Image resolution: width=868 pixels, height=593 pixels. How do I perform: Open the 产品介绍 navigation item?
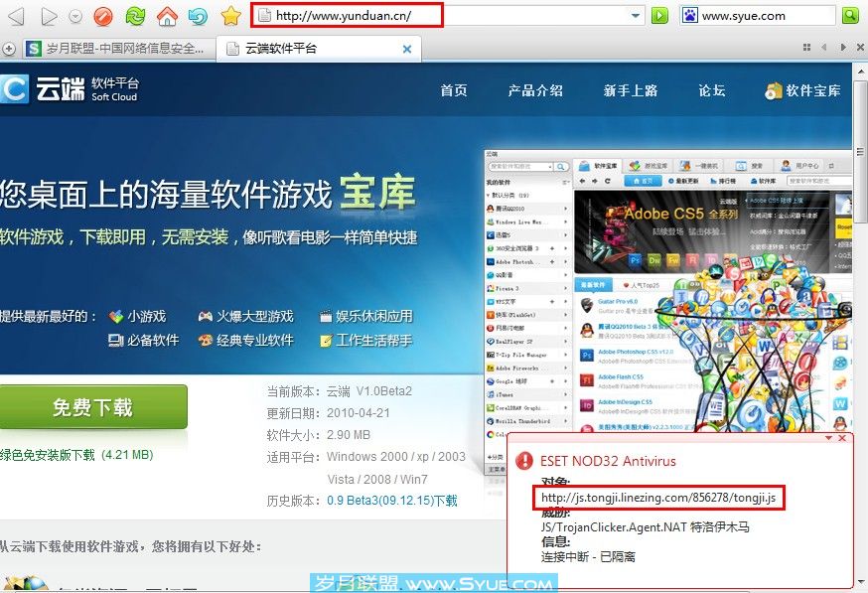[x=535, y=90]
